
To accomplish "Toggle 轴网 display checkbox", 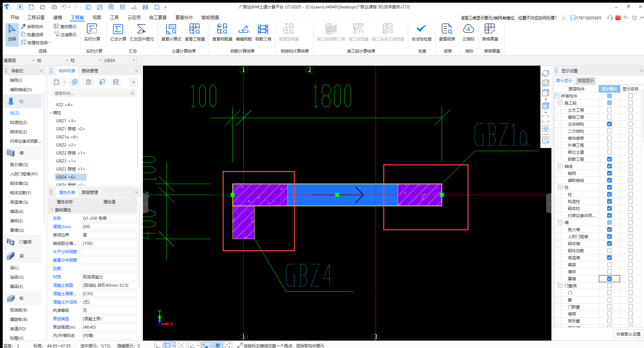I will coord(609,173).
